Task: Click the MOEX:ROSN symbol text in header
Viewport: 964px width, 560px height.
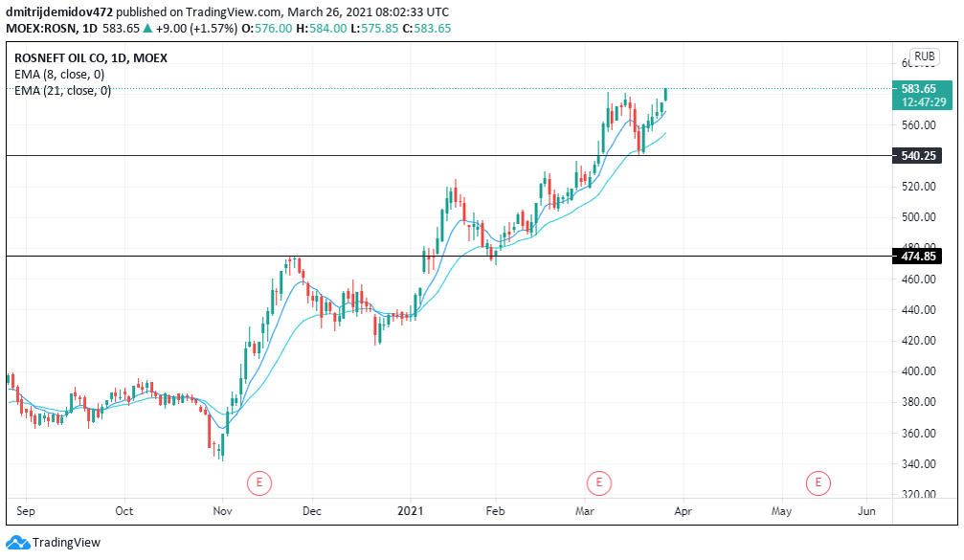Action: 42,29
